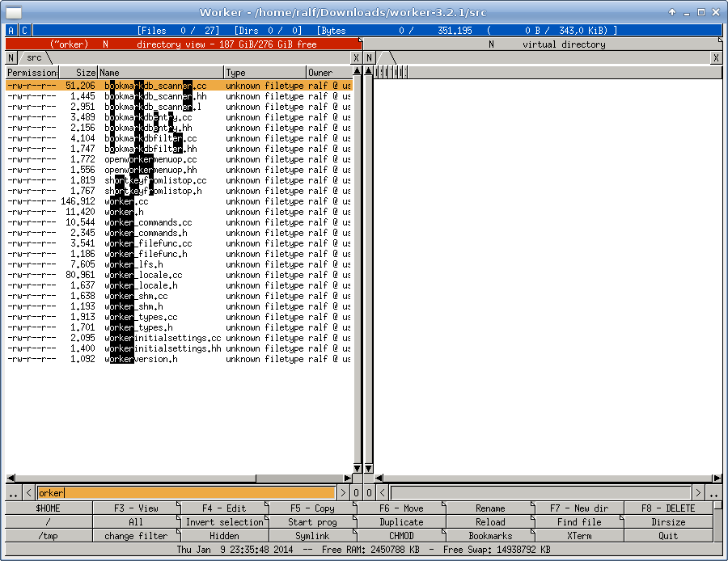Select All files using the All button
Image resolution: width=728 pixels, height=561 pixels.
pyautogui.click(x=136, y=522)
